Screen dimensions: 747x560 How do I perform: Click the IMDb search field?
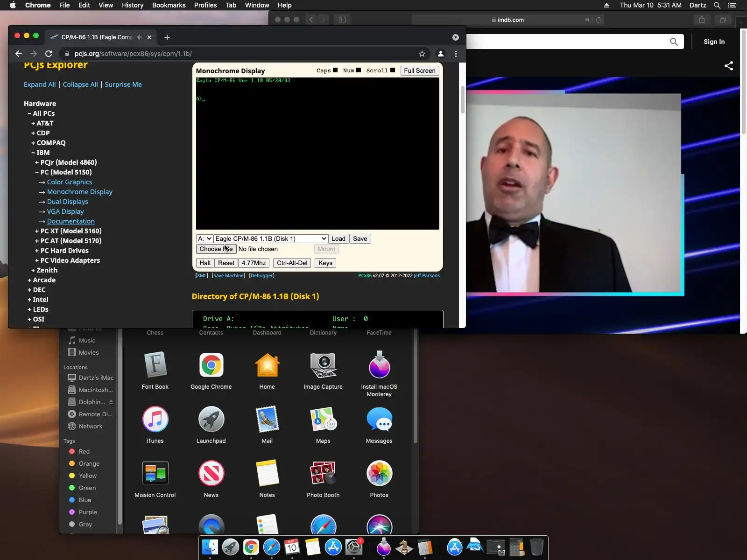coord(565,42)
